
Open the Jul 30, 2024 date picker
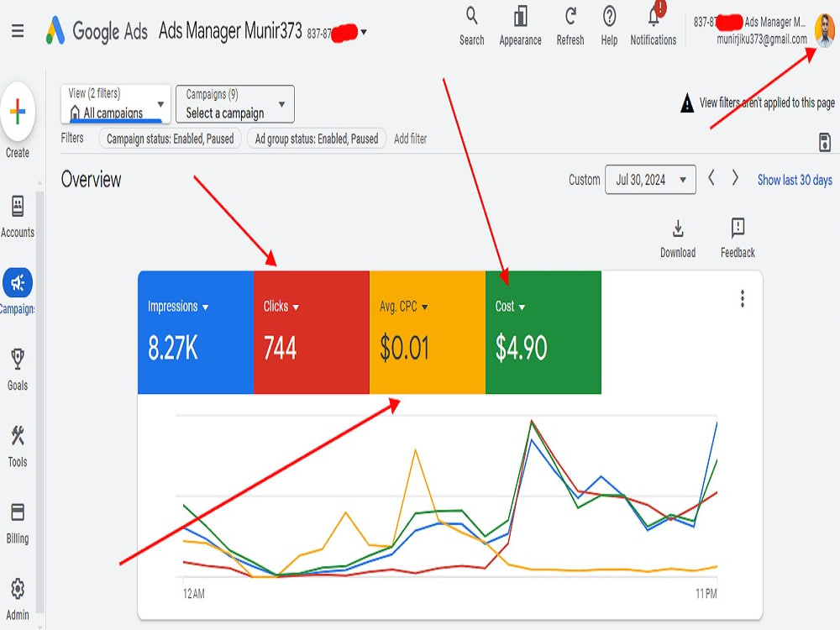650,180
